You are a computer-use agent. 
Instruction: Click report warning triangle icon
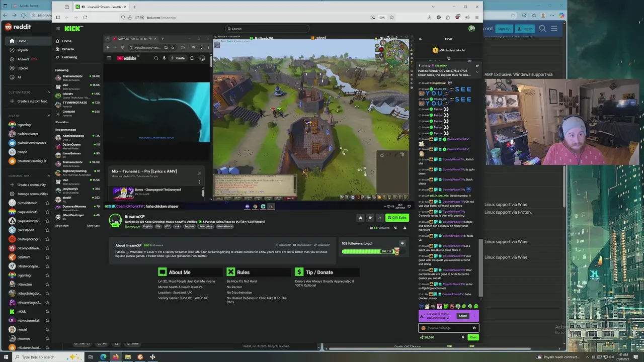click(405, 228)
